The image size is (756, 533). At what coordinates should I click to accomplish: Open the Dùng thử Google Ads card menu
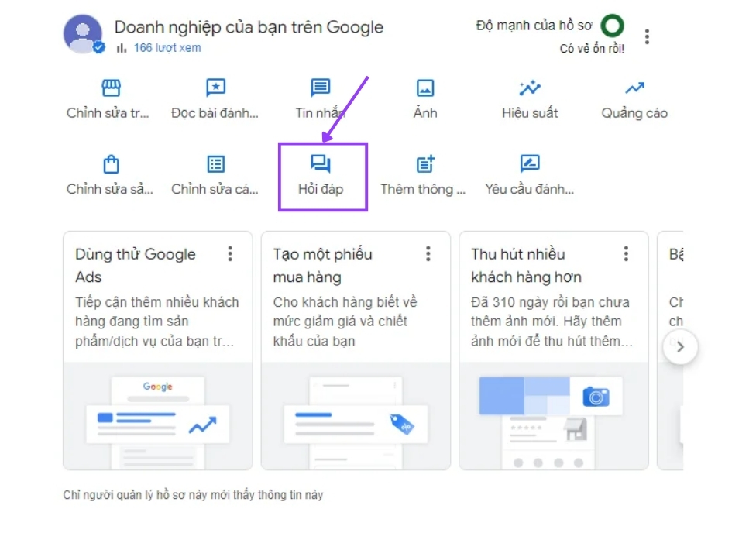pos(230,253)
